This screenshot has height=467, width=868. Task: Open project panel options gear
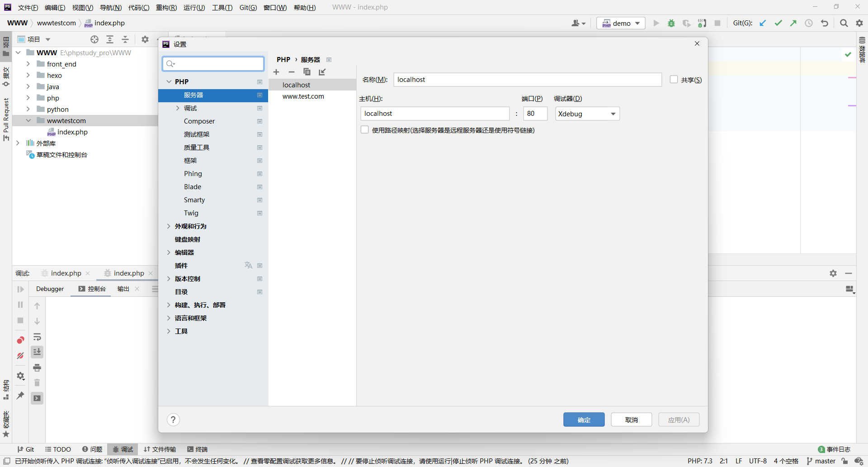[x=145, y=39]
